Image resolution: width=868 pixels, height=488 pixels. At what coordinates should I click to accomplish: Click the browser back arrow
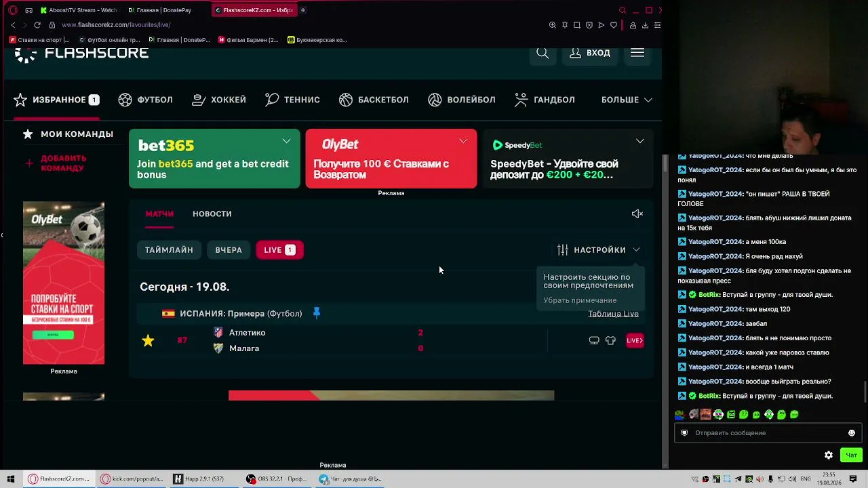click(13, 25)
